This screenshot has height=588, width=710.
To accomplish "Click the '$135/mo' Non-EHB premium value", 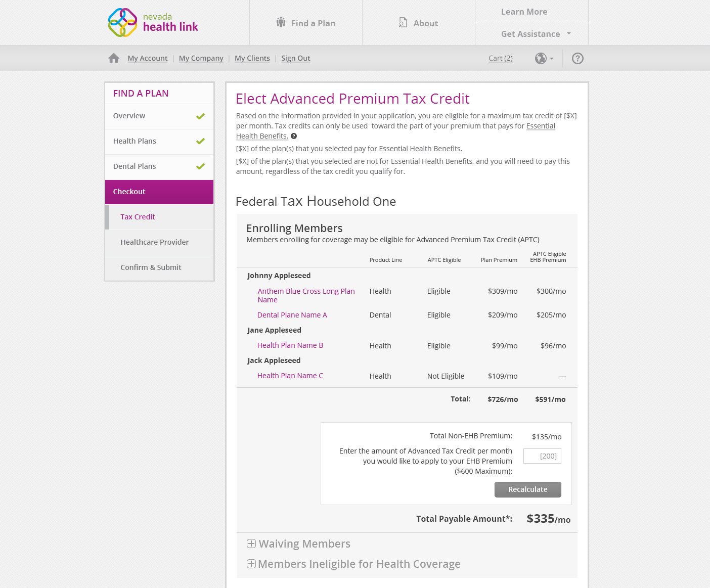I will click(547, 437).
